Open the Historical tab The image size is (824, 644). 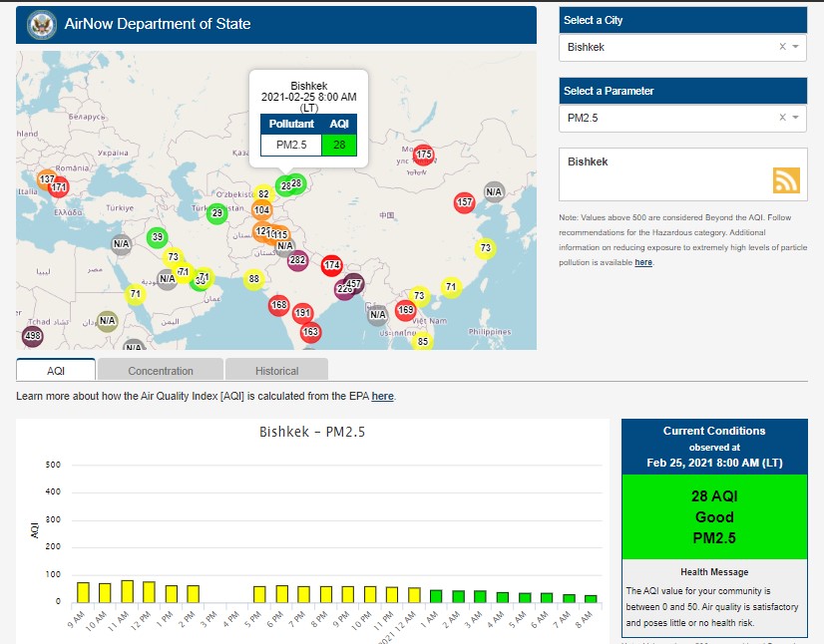pyautogui.click(x=276, y=371)
